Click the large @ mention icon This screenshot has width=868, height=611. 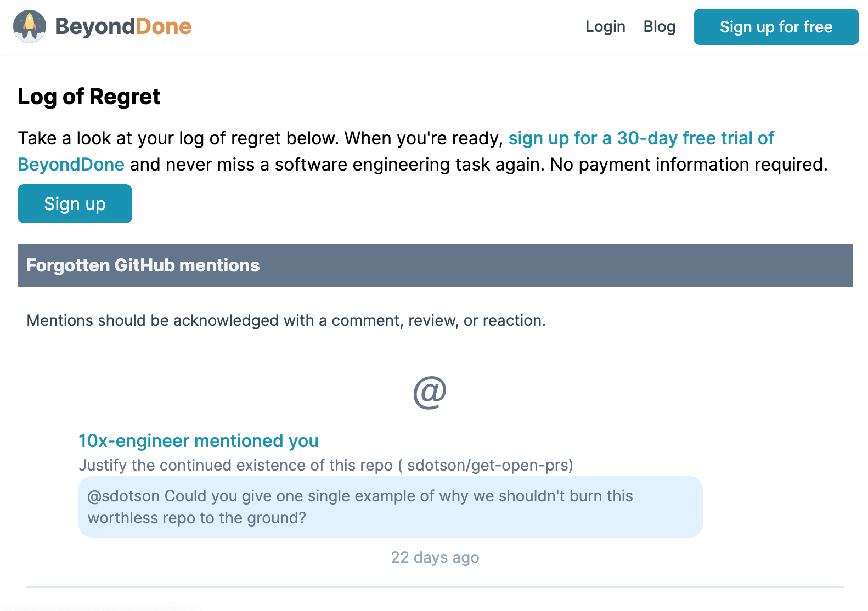tap(430, 391)
